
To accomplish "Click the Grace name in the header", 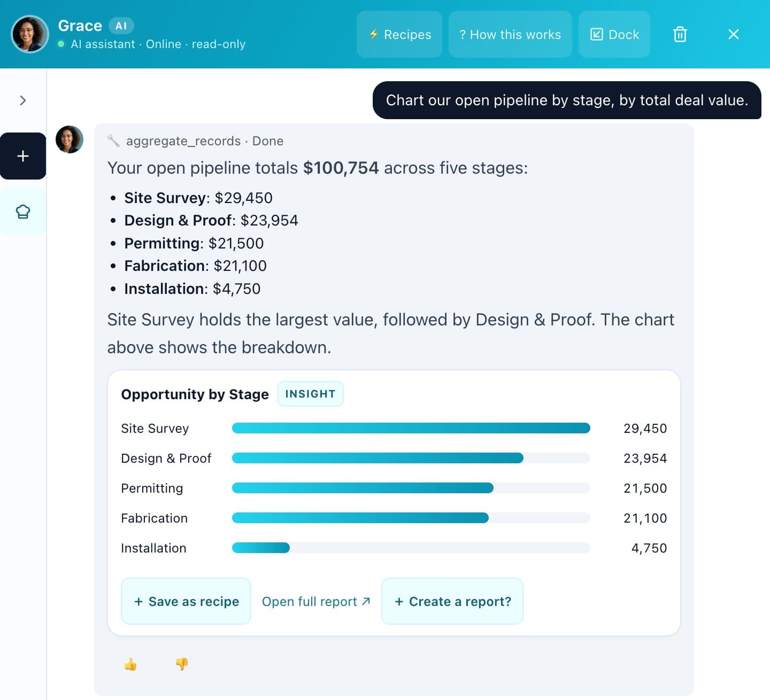I will [x=80, y=26].
